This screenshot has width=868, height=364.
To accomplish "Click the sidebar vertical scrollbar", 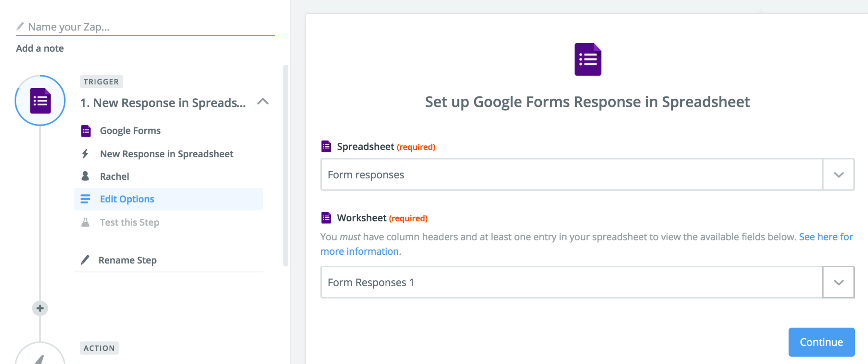I will pyautogui.click(x=286, y=165).
